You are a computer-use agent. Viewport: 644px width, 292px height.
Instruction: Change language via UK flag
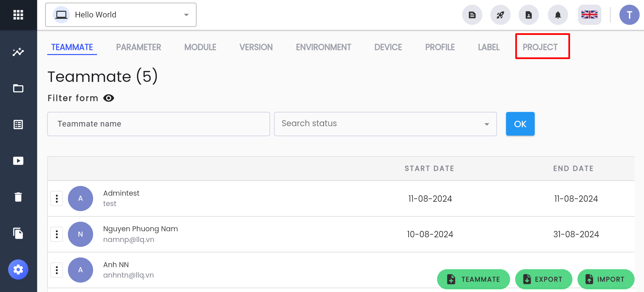[x=590, y=15]
